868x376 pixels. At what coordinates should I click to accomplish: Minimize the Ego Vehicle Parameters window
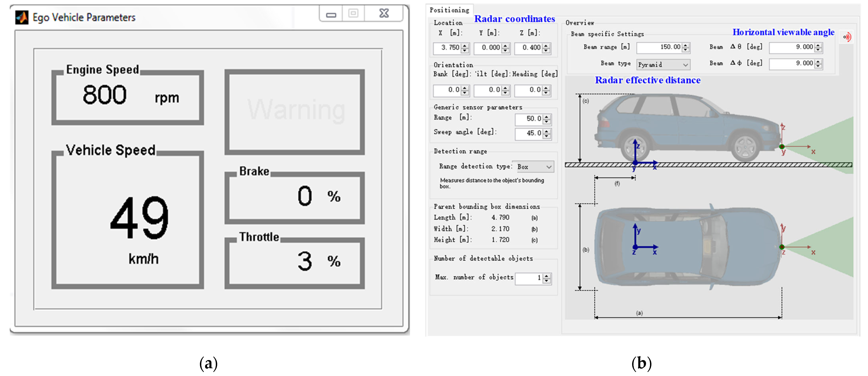331,14
